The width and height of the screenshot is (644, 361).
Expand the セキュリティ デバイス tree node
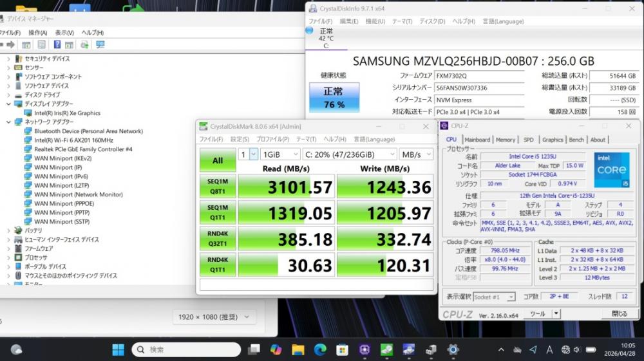coord(8,59)
